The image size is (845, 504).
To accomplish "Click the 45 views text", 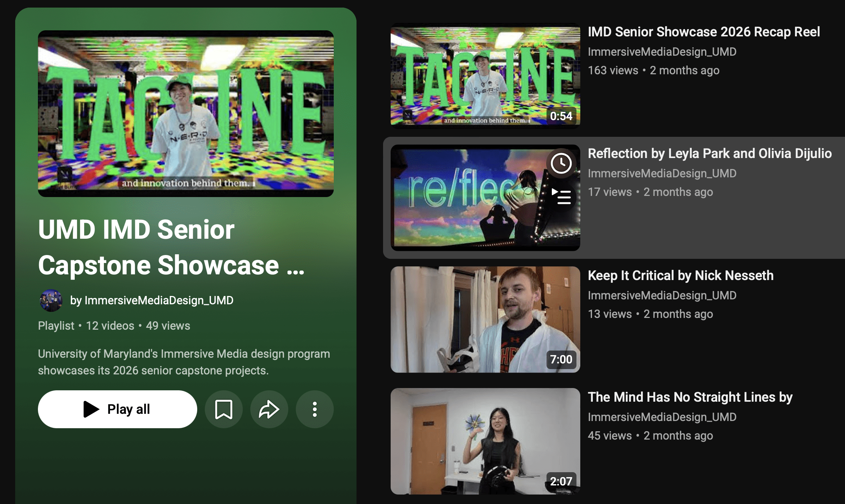I will point(610,436).
